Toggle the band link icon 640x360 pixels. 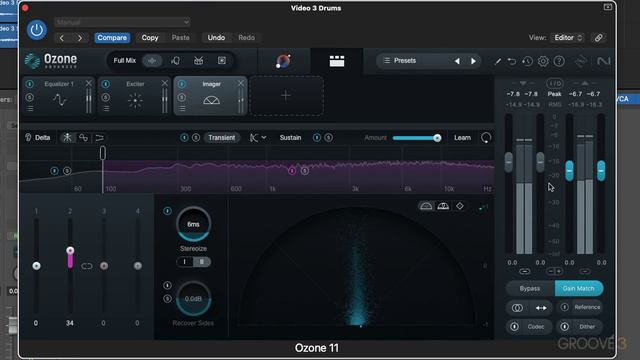pos(87,266)
